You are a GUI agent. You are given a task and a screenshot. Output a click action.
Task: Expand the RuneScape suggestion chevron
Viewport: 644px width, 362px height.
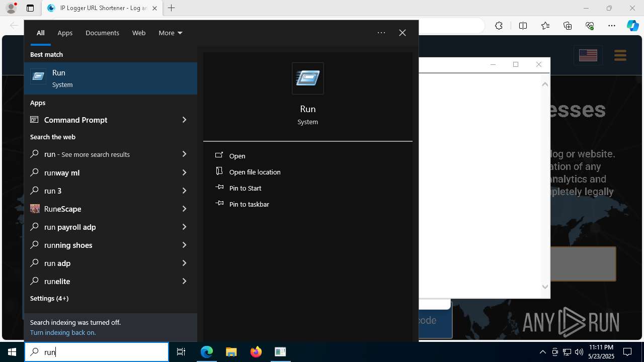pos(184,209)
